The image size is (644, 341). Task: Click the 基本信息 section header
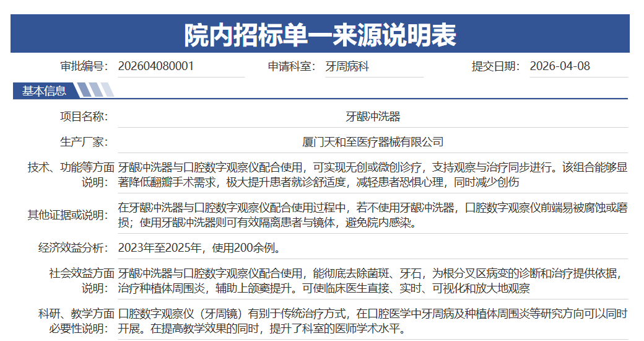44,91
